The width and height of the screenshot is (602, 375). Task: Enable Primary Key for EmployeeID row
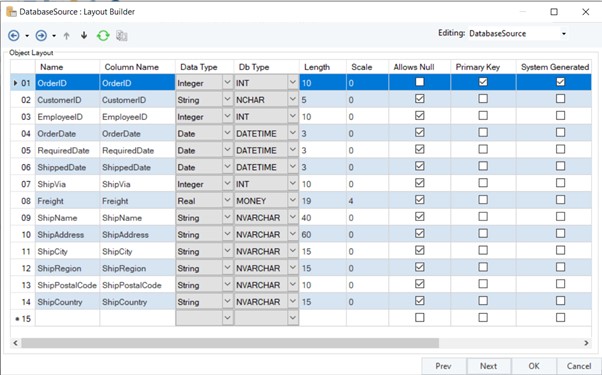click(x=483, y=116)
